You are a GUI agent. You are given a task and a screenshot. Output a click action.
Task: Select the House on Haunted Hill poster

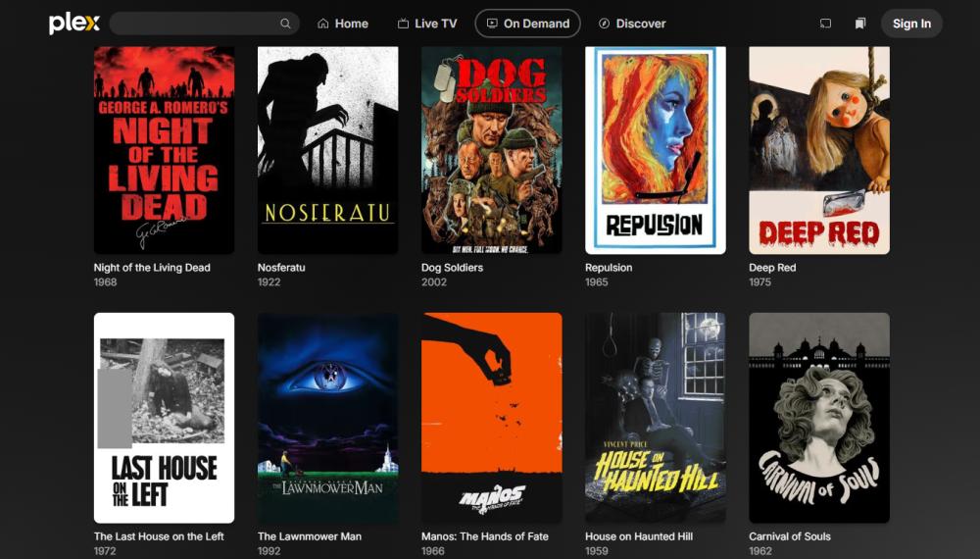655,418
